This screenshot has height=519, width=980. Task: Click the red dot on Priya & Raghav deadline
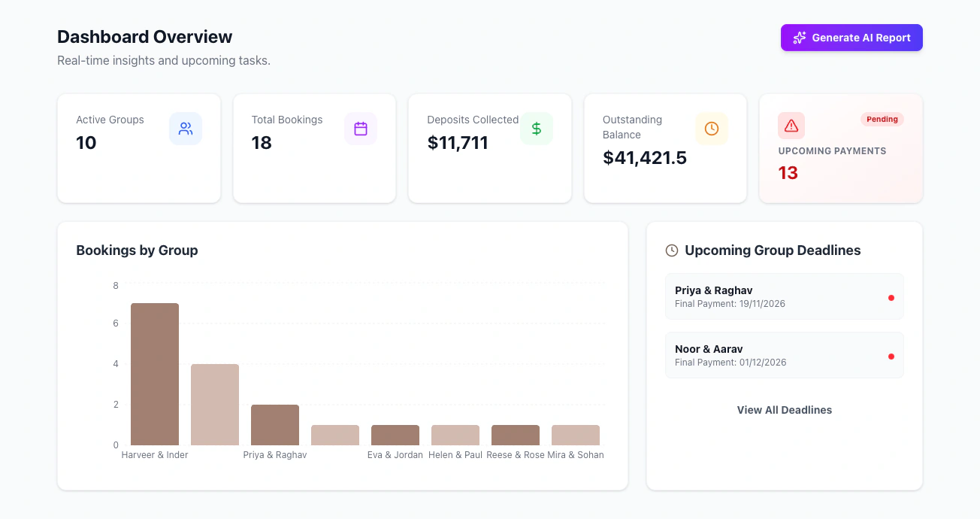click(x=891, y=298)
